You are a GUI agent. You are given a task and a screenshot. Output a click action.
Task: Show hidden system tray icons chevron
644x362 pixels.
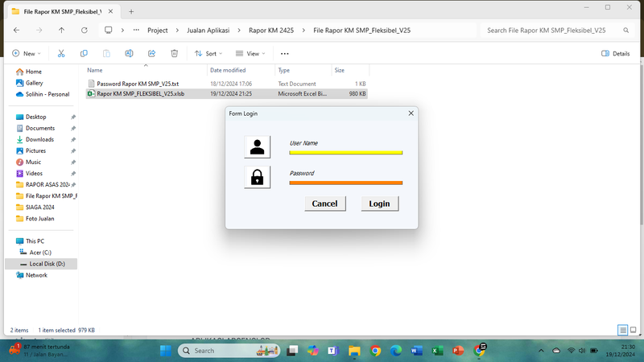541,351
